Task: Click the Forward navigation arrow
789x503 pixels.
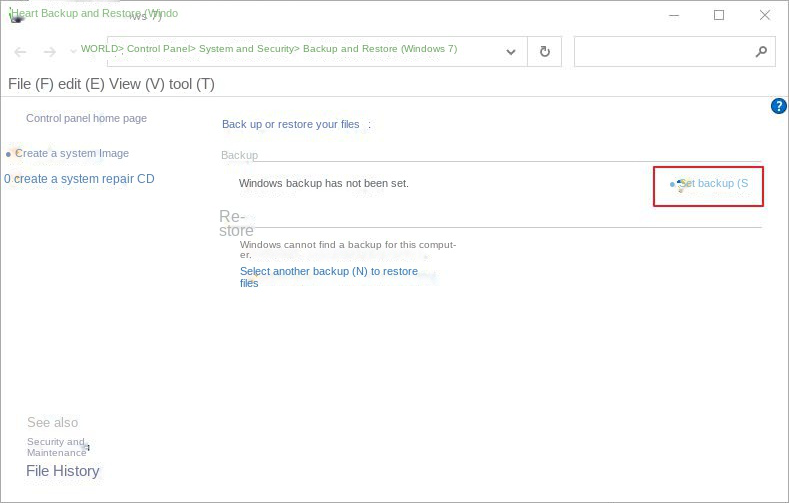Action: coord(49,52)
